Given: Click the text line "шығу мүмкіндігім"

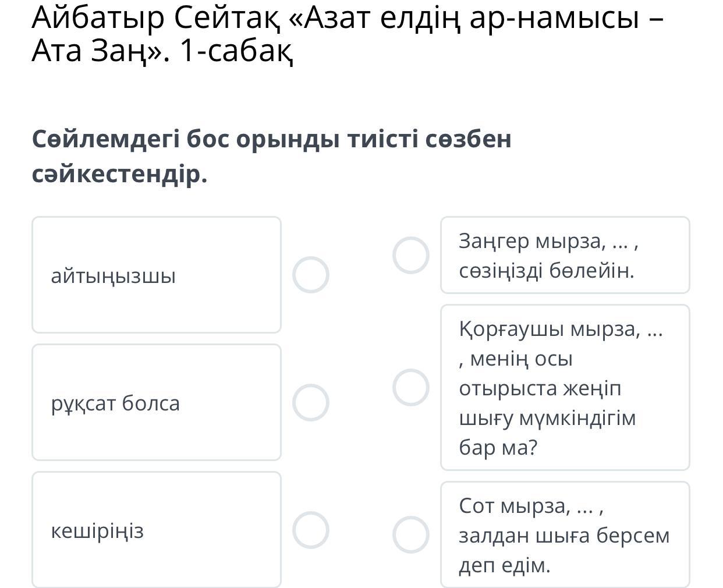Looking at the screenshot, I should click(547, 418).
